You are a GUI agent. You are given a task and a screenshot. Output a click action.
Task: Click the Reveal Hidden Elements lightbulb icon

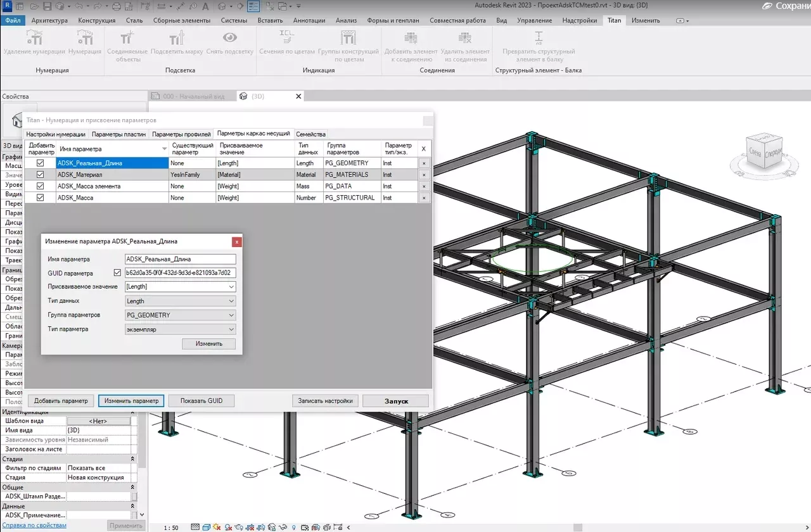point(293,526)
